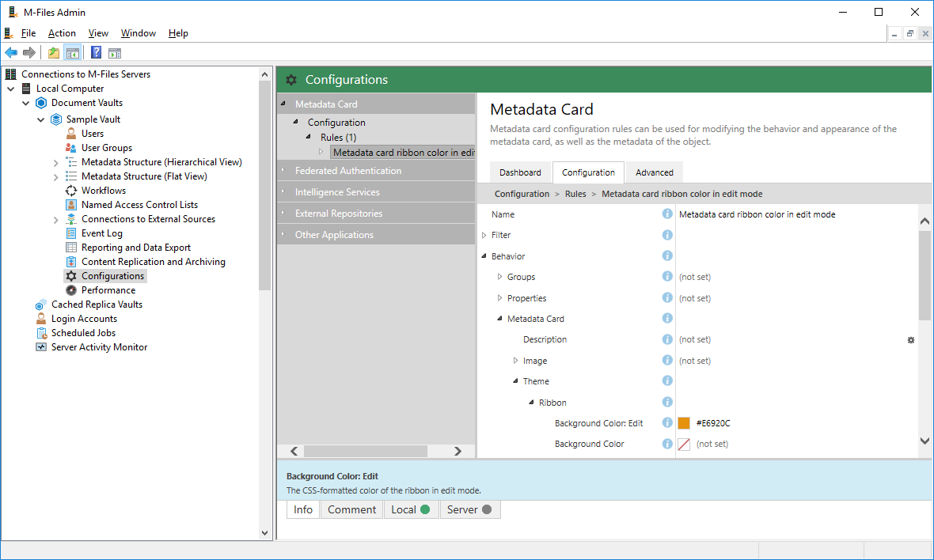Click the info icon beside Filter
The image size is (934, 560).
coord(667,235)
